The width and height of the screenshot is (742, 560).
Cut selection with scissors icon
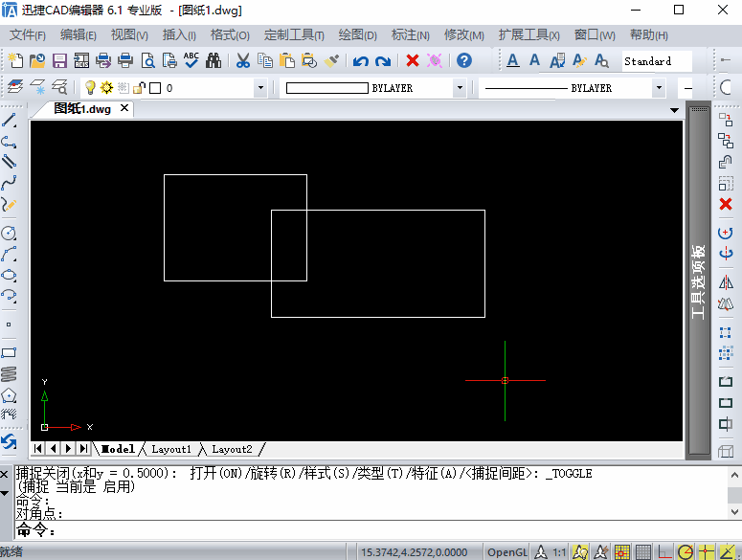pos(243,60)
